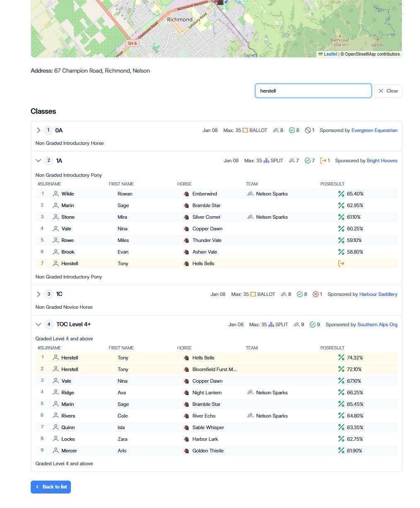Click the withdrawn icon in Herstell's 1A row

(x=341, y=264)
